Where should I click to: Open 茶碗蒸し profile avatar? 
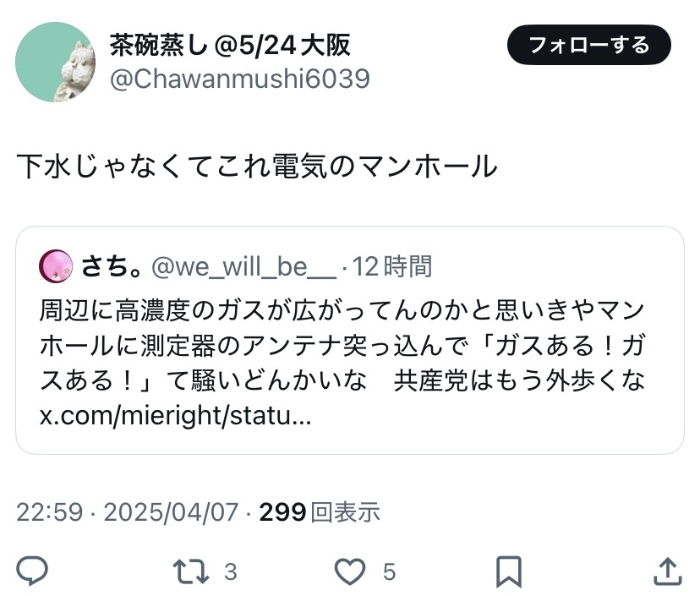pyautogui.click(x=55, y=63)
